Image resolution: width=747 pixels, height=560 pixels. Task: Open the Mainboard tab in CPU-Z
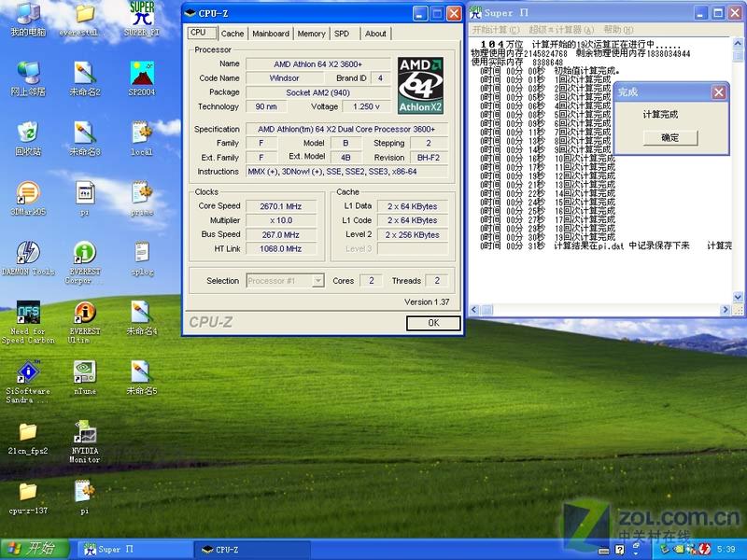[271, 34]
